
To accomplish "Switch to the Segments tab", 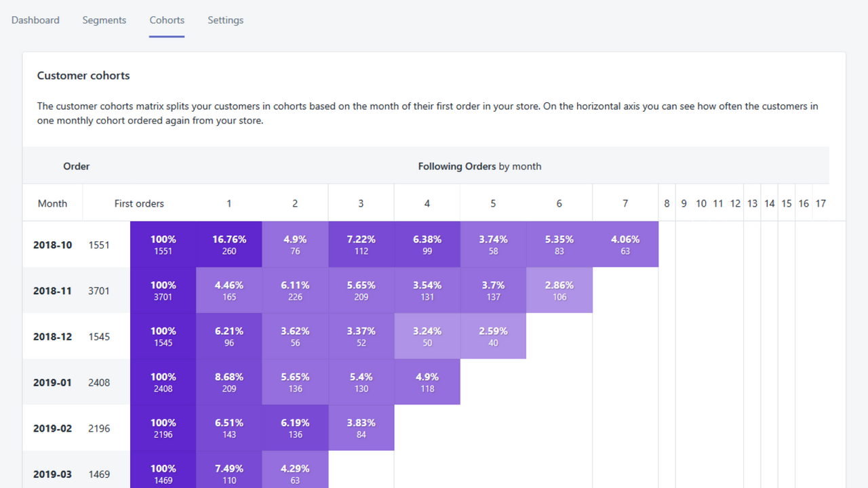I will click(x=104, y=20).
